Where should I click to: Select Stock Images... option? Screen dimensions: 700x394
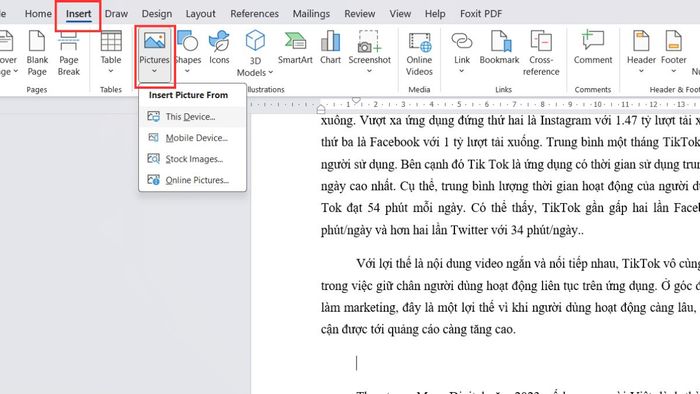tap(192, 159)
